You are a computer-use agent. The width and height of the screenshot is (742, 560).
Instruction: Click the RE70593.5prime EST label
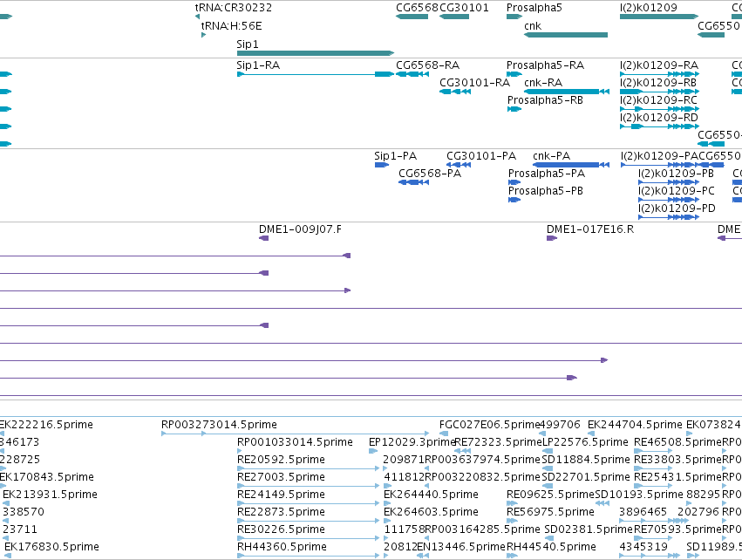677,529
